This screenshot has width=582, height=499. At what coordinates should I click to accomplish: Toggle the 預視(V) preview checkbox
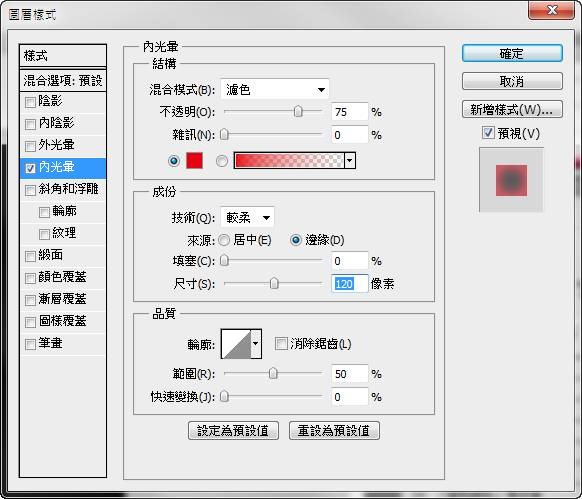(x=488, y=133)
